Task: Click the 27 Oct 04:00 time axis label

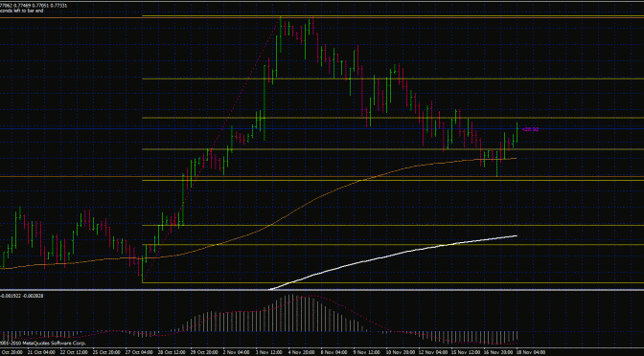Action: 138,352
